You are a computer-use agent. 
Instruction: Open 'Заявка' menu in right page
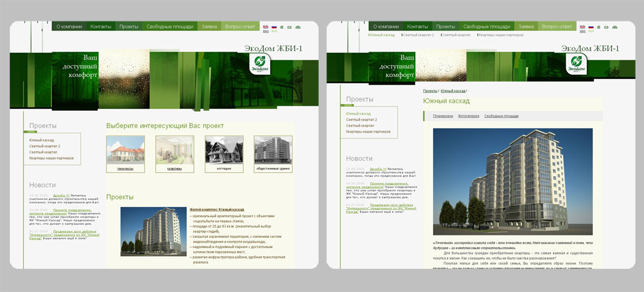pos(526,26)
